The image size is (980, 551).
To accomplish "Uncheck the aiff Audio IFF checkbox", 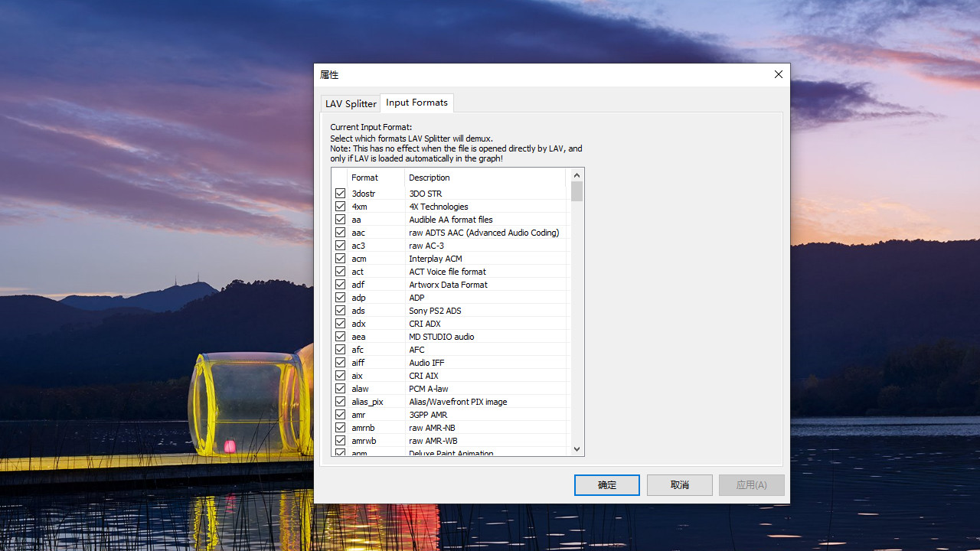I will [340, 363].
